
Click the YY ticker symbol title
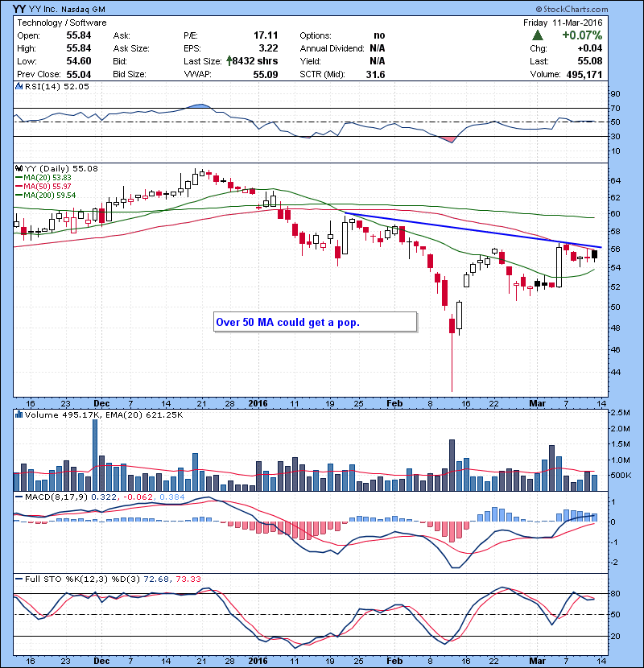pos(19,9)
